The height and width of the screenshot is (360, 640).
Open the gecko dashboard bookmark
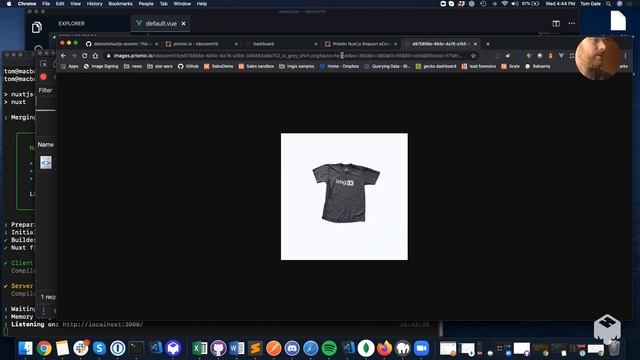click(436, 66)
